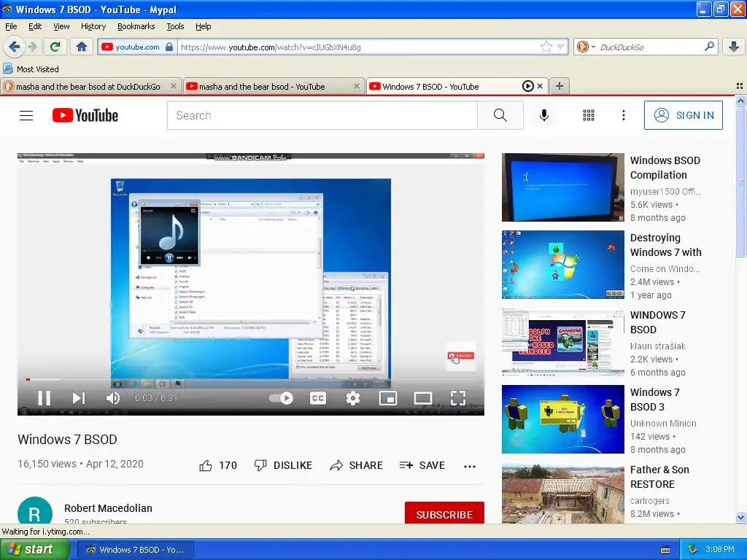Open the Tools menu
Viewport: 747px width, 560px height.
[175, 26]
